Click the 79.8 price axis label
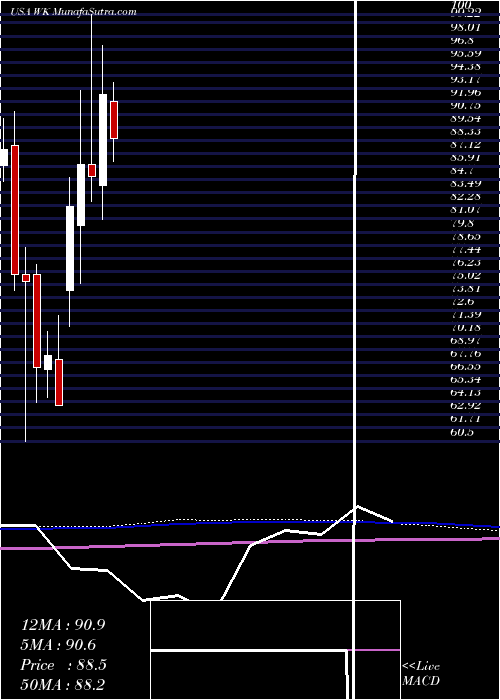 (465, 223)
